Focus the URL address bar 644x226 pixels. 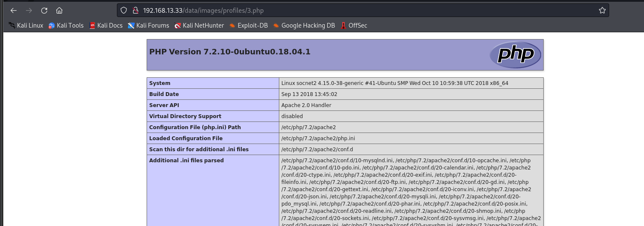click(x=363, y=10)
